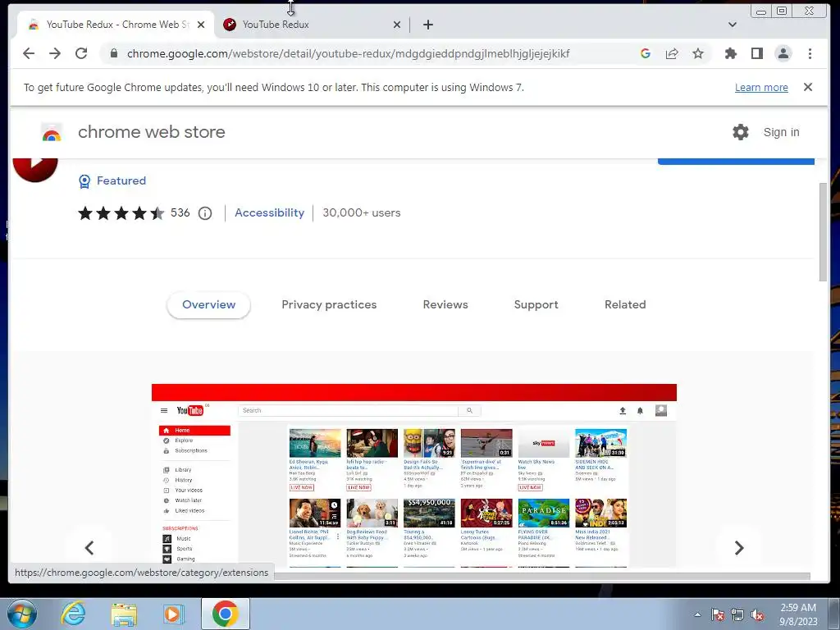Toggle the browser side panel
This screenshot has width=840, height=630.
(x=756, y=53)
